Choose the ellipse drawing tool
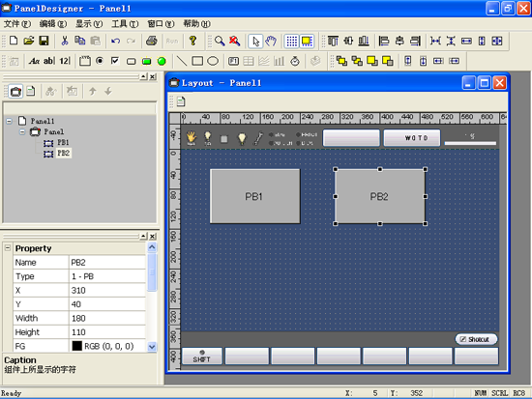 pos(213,61)
